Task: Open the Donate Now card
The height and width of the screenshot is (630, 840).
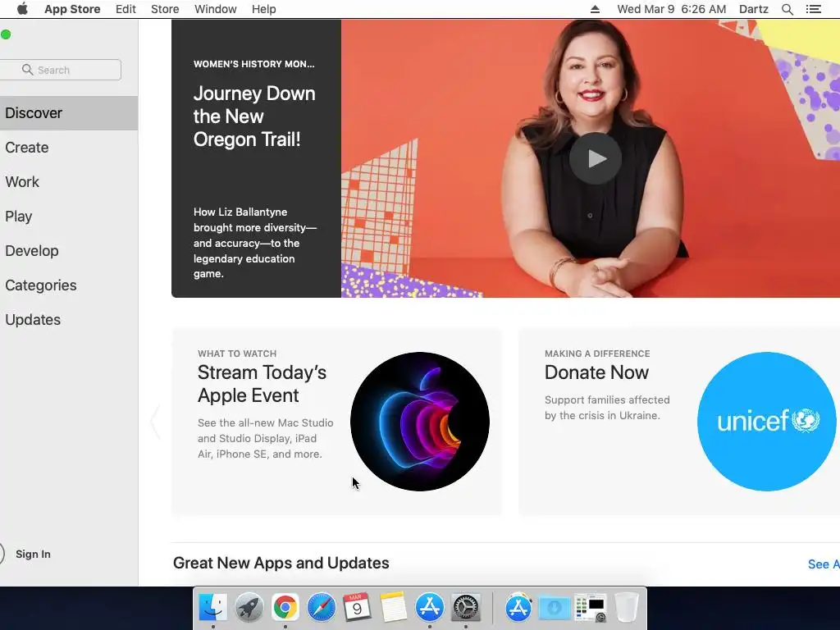Action: [679, 422]
